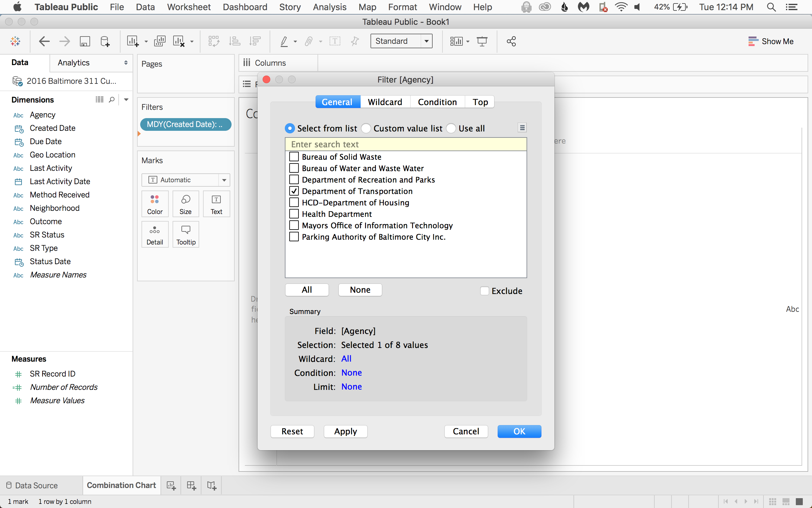
Task: Switch to the Top tab
Action: (480, 102)
